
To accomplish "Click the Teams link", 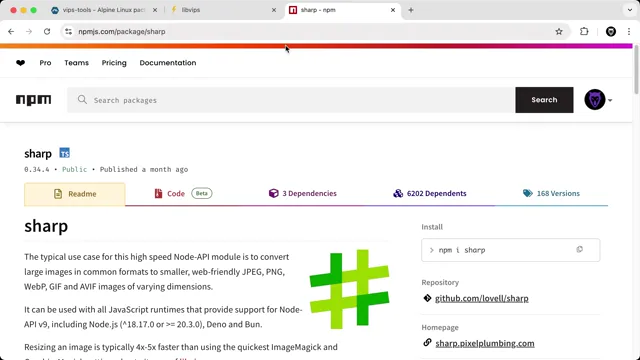I will pyautogui.click(x=76, y=63).
